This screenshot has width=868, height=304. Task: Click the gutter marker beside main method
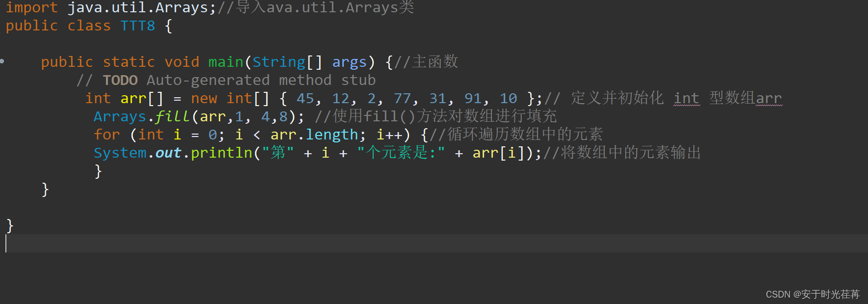(x=2, y=61)
